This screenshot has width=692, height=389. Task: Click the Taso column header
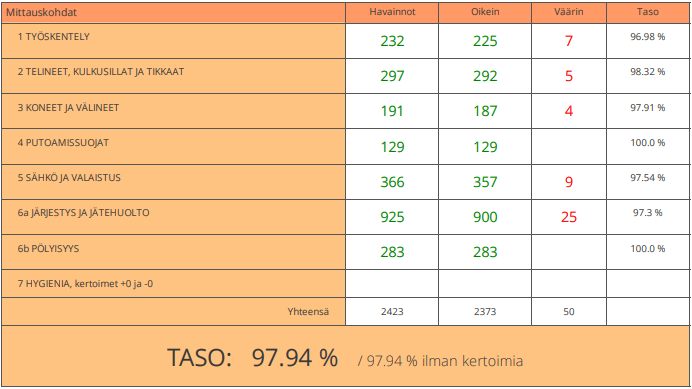tap(647, 12)
